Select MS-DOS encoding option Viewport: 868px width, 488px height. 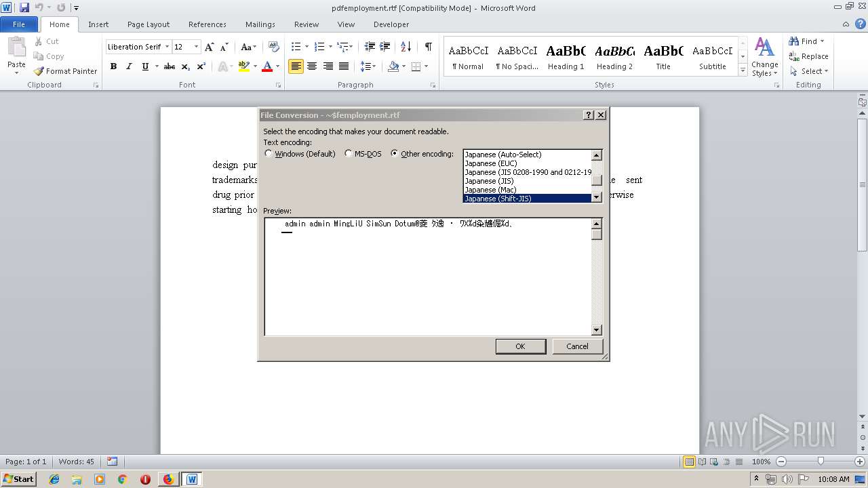pyautogui.click(x=363, y=154)
